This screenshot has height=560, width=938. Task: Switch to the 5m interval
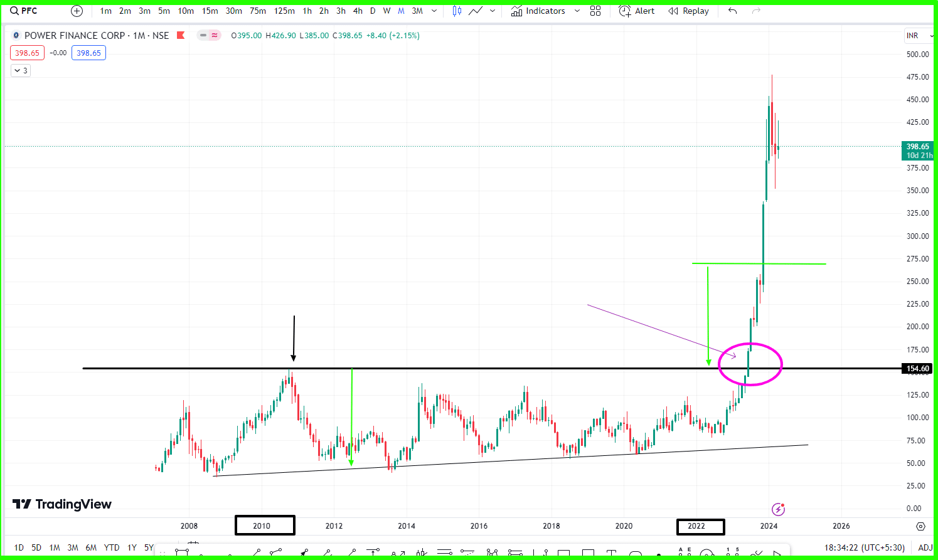click(164, 11)
